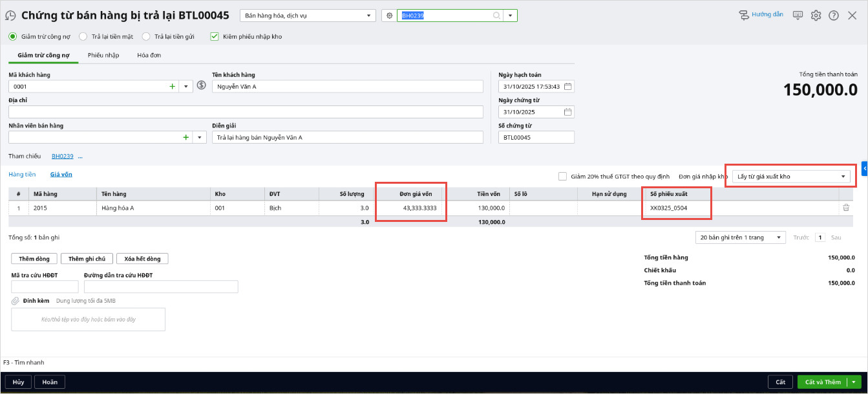Open the keyboard shortcuts icon
Screen dimensions: 868x394
[798, 15]
